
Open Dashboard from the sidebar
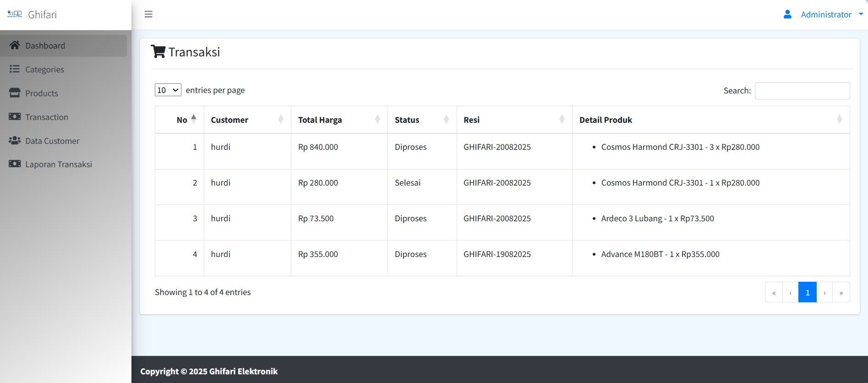(x=45, y=46)
